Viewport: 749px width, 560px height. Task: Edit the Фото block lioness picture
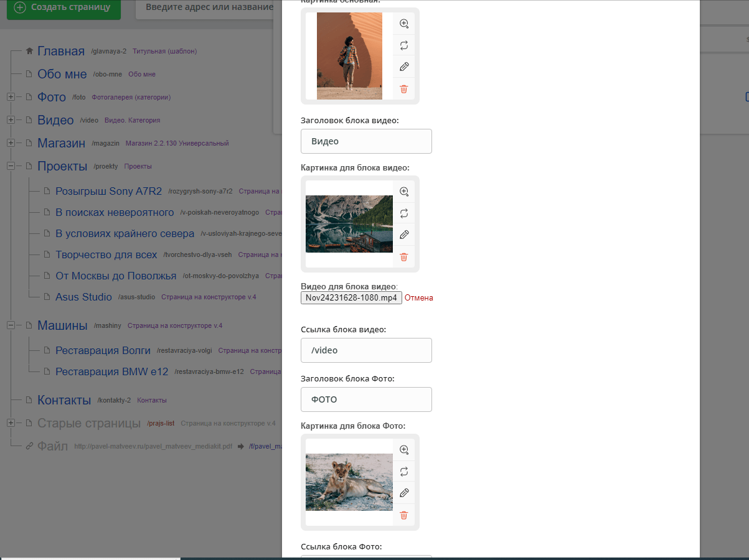click(403, 493)
